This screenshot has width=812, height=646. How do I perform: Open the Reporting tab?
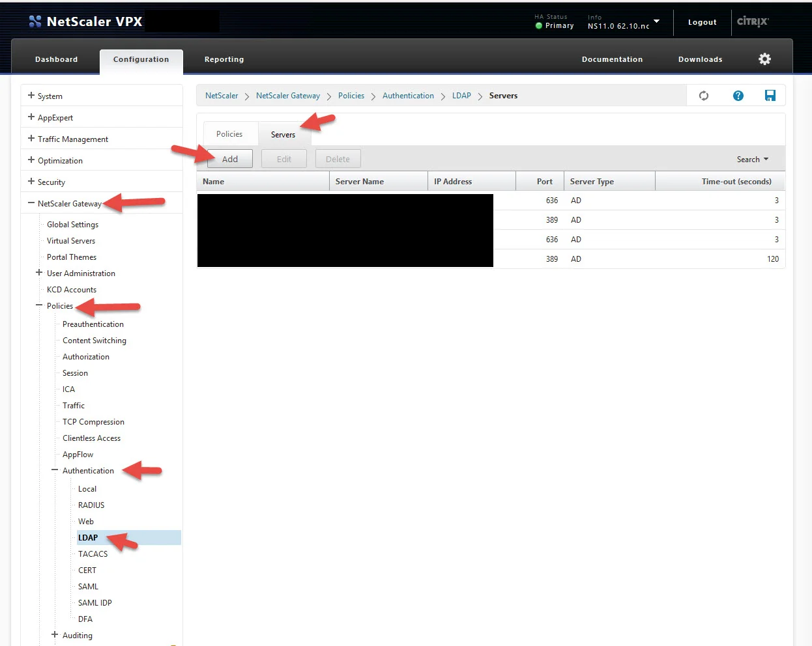224,59
